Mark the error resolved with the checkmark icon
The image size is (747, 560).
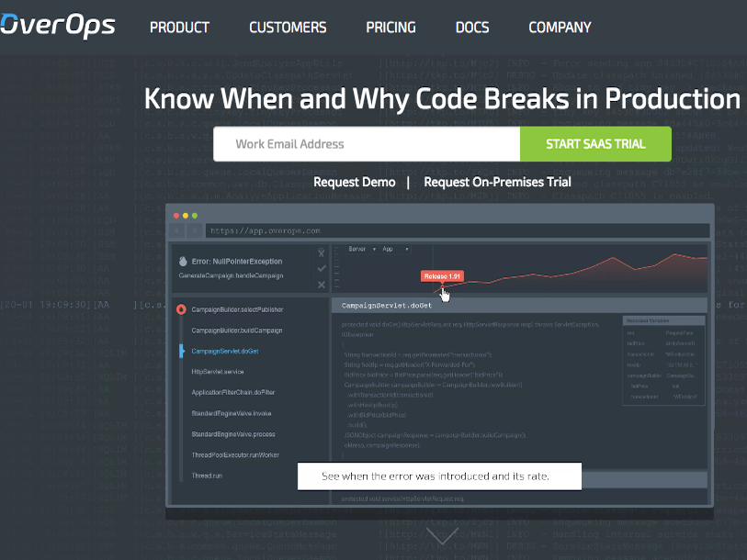tap(321, 268)
